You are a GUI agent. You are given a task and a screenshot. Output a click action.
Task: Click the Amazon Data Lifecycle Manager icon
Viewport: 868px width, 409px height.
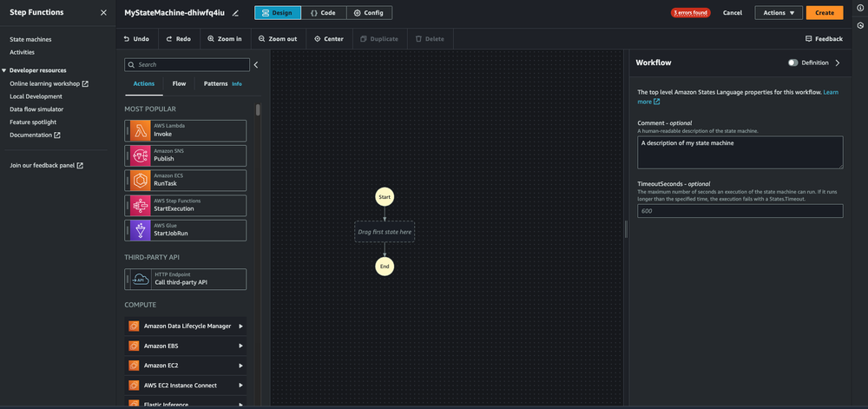pyautogui.click(x=134, y=326)
